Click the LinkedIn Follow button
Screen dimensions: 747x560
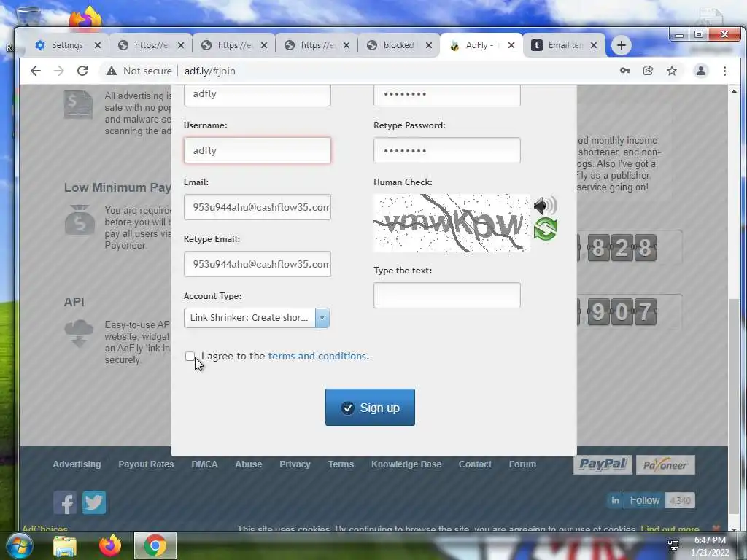[645, 500]
